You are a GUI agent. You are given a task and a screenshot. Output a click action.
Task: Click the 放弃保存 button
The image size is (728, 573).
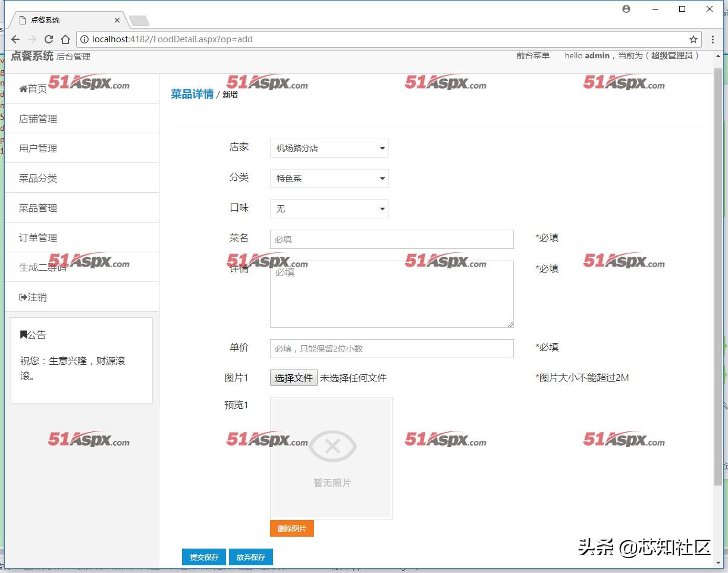pyautogui.click(x=250, y=557)
